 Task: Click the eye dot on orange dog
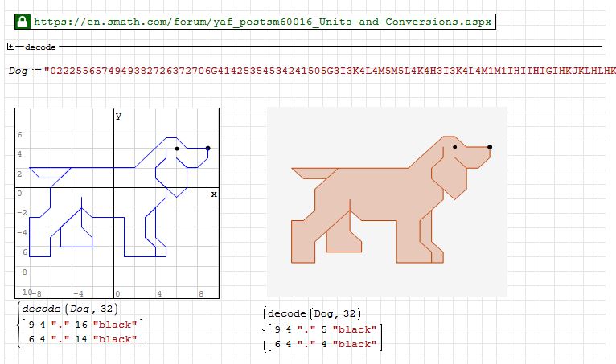pos(454,147)
